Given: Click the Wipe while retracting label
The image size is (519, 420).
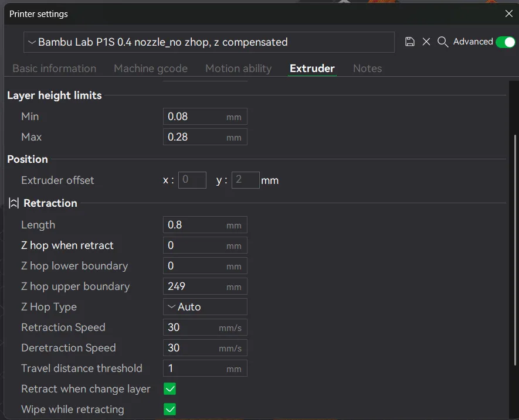Looking at the screenshot, I should click(73, 409).
